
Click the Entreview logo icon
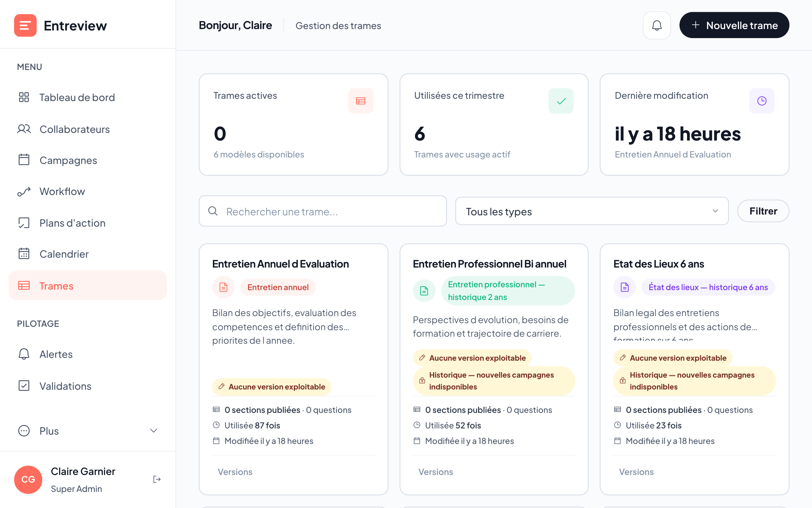tap(25, 25)
